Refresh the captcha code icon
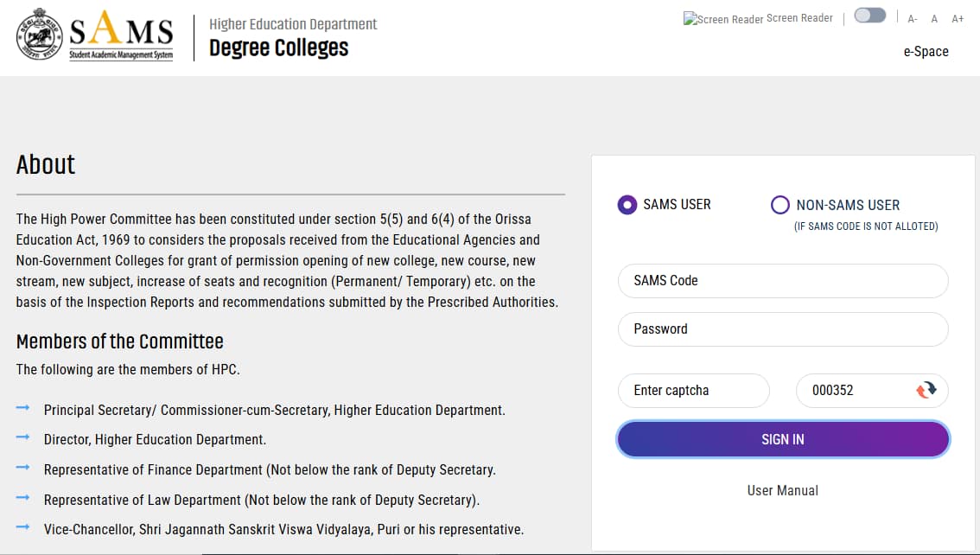 click(926, 390)
